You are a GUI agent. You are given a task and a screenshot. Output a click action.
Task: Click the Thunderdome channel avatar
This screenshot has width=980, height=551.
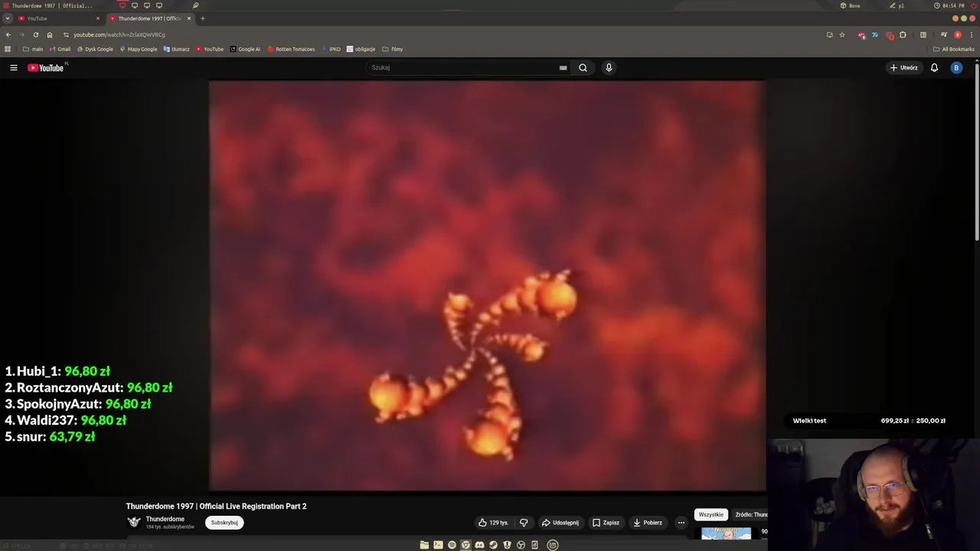(x=134, y=522)
